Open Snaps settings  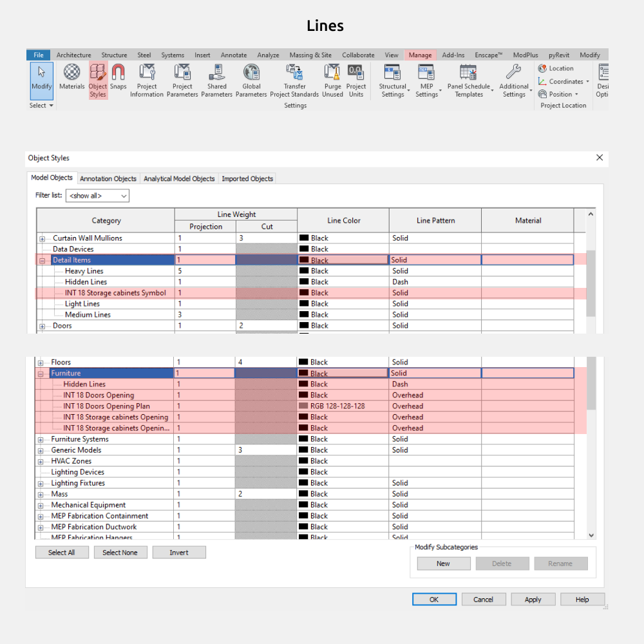coord(118,77)
